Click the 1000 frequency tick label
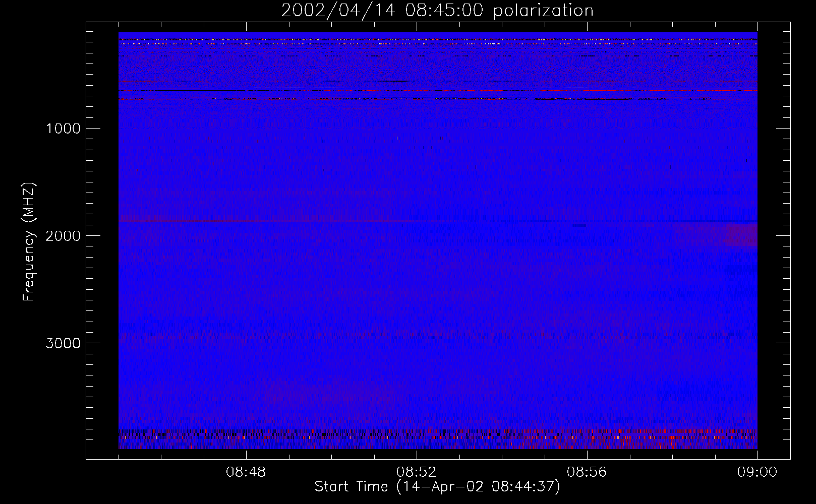 (64, 128)
